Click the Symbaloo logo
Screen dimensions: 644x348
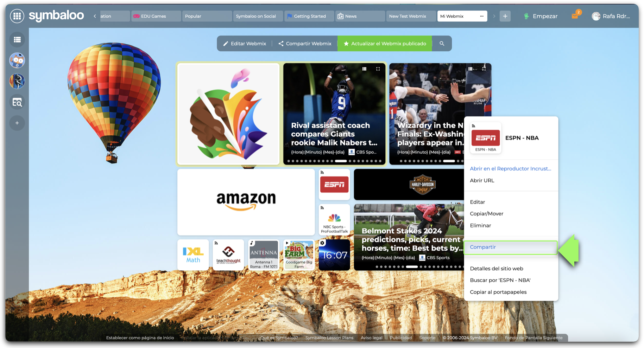click(56, 15)
